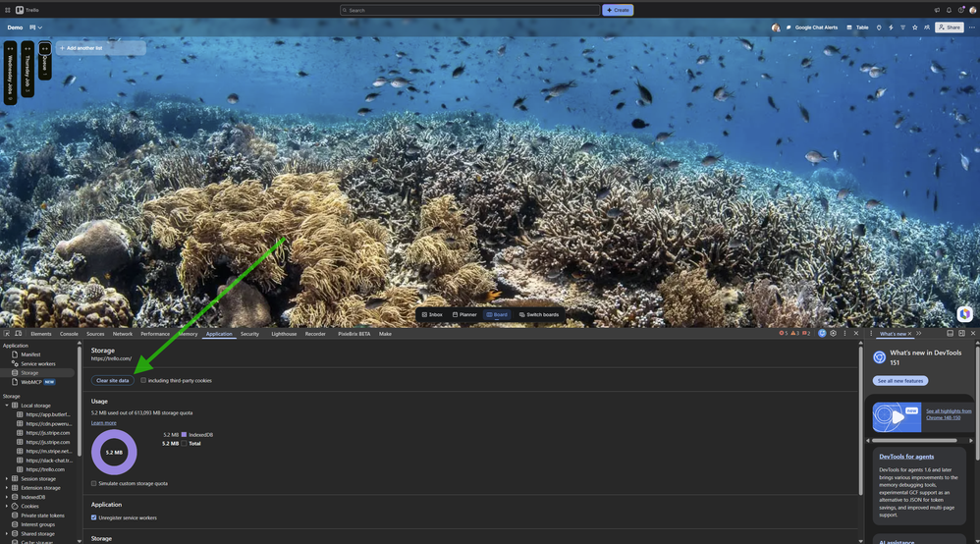Open DevTools AI assistance icon

pyautogui.click(x=822, y=333)
